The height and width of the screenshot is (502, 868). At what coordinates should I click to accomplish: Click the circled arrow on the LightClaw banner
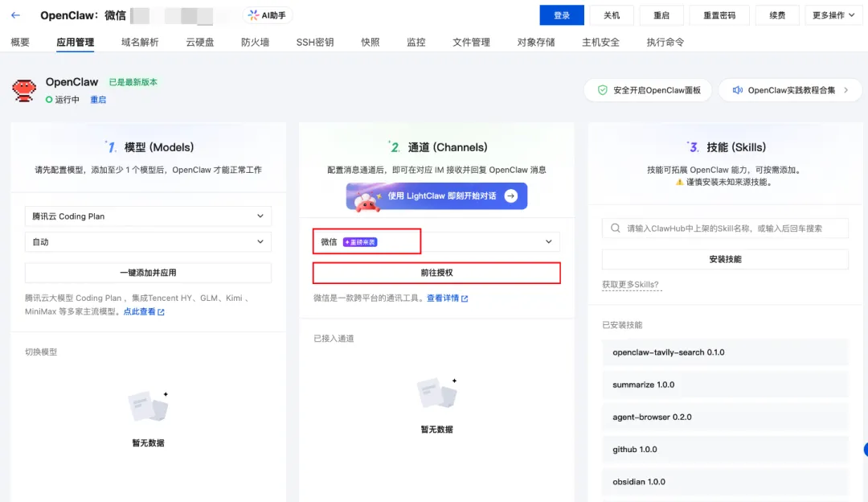tap(511, 196)
